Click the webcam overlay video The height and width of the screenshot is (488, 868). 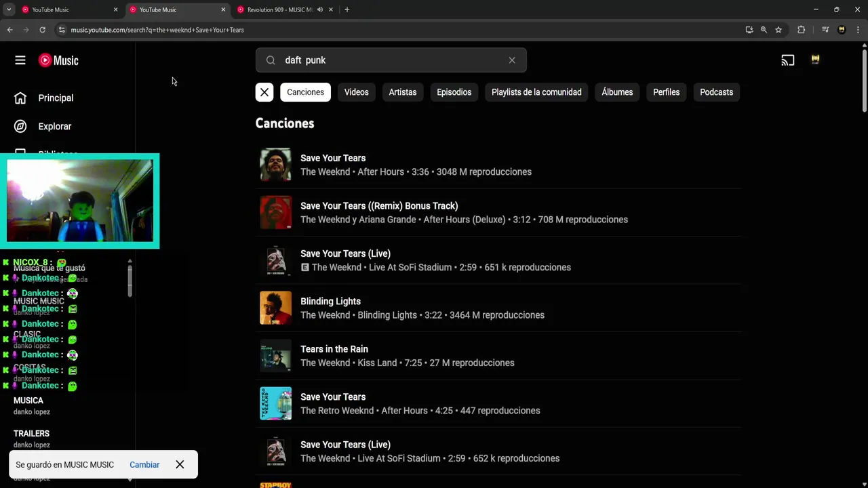[80, 201]
